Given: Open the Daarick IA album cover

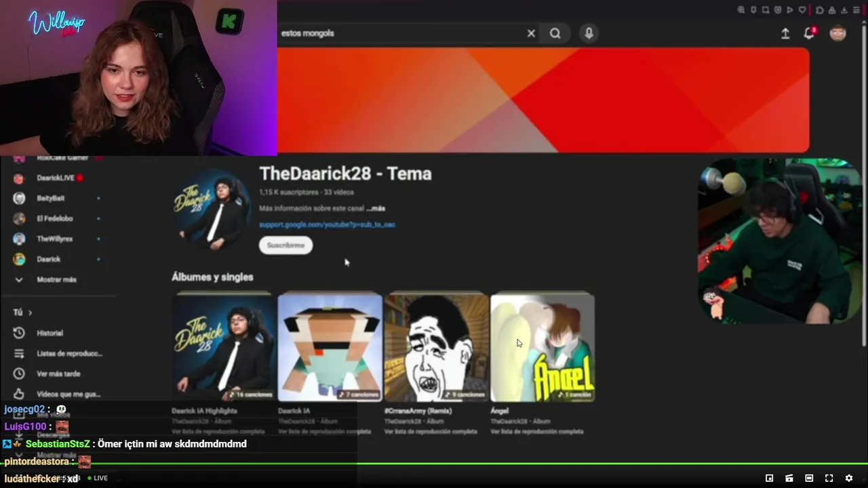Looking at the screenshot, I should [x=330, y=347].
